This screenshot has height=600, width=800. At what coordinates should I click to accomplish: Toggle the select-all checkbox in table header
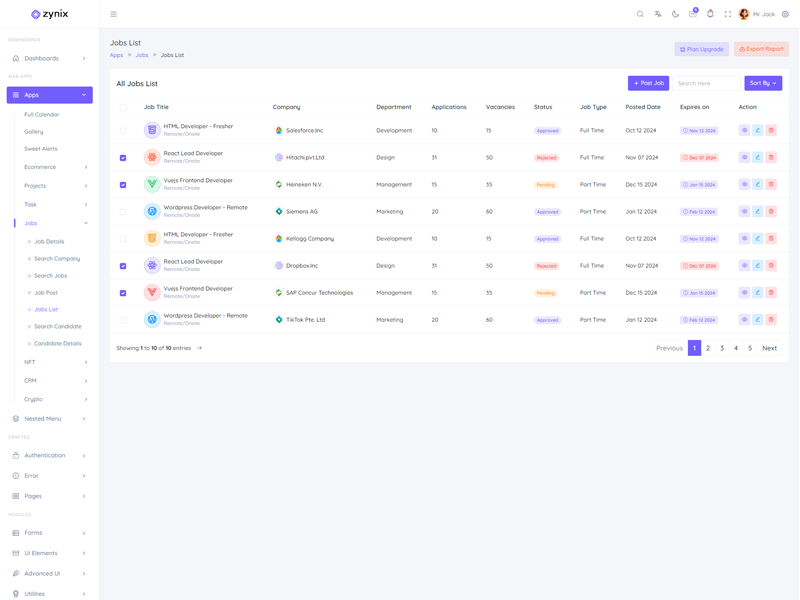(123, 107)
